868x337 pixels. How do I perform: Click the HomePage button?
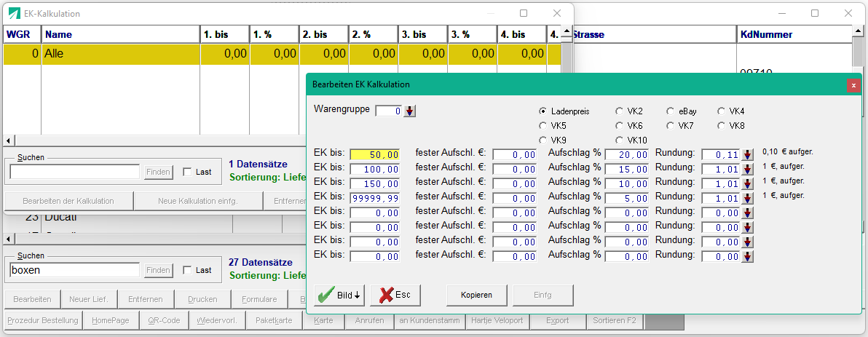(111, 320)
